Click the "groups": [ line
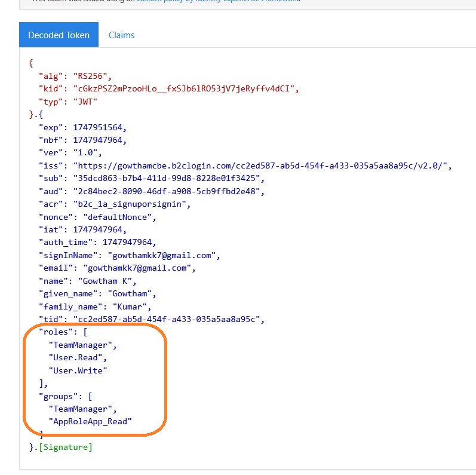 66,397
